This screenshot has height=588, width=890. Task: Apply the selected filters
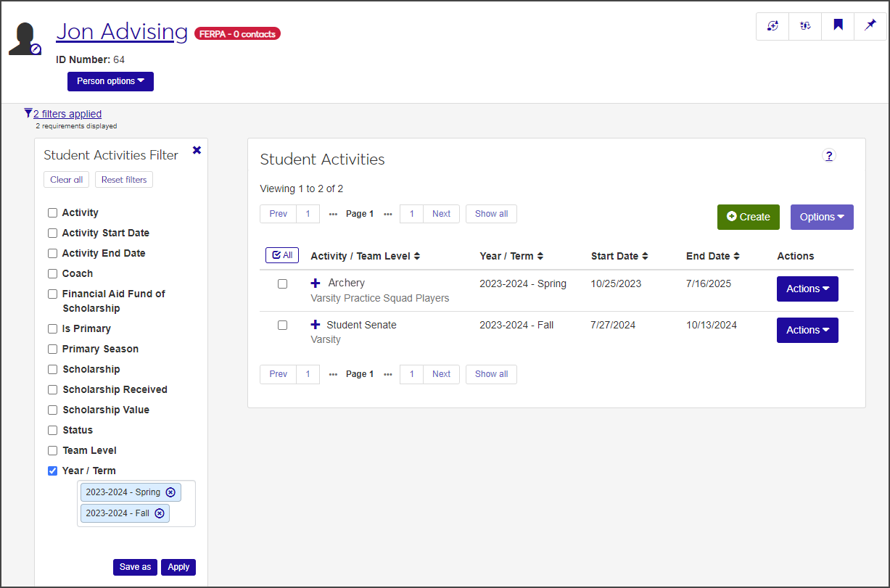(178, 567)
